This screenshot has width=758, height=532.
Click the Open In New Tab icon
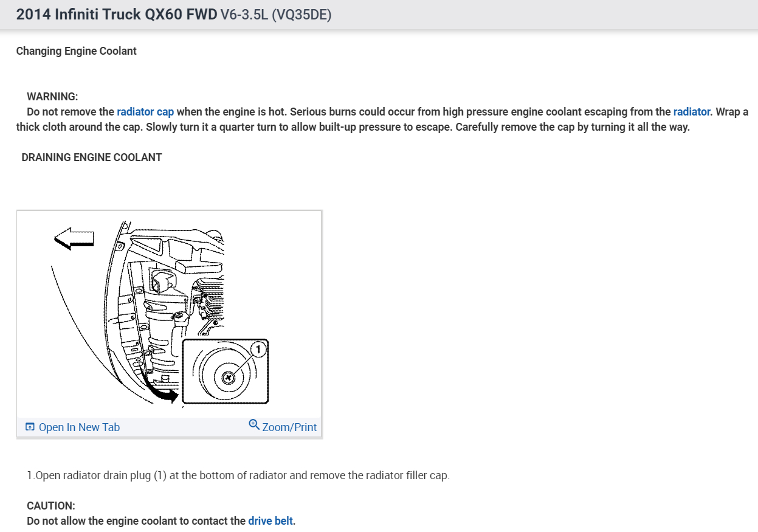[x=30, y=427]
